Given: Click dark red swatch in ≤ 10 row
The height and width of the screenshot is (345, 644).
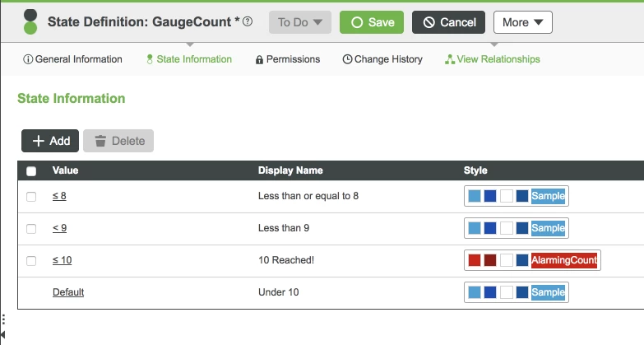Looking at the screenshot, I should (490, 260).
